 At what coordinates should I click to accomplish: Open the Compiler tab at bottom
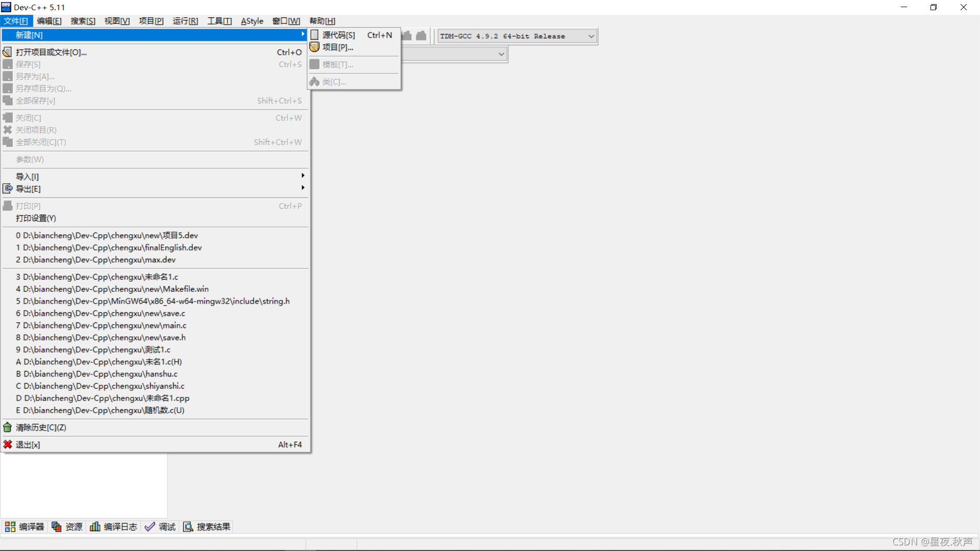click(24, 527)
